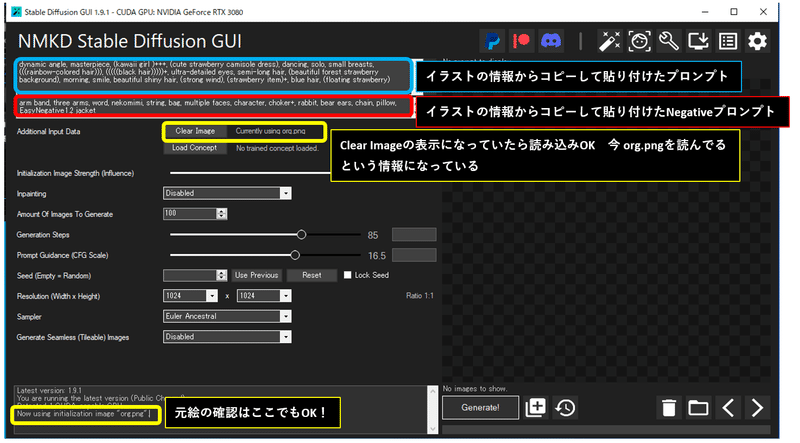800x443 pixels.
Task: Open the face restoration icon
Action: tap(639, 41)
